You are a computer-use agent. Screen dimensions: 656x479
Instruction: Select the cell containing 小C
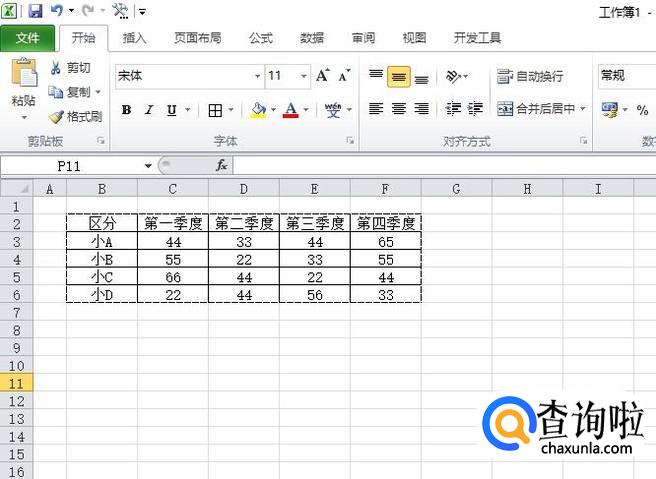[x=102, y=277]
